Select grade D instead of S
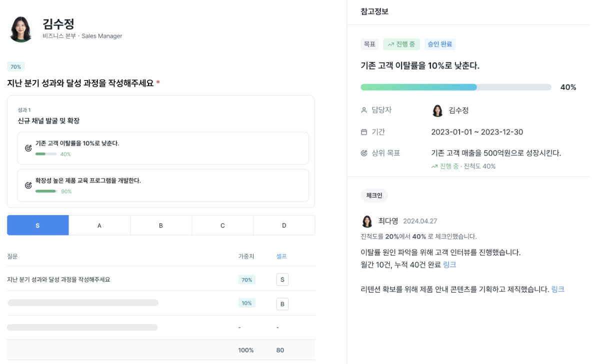The image size is (592, 364). click(284, 225)
